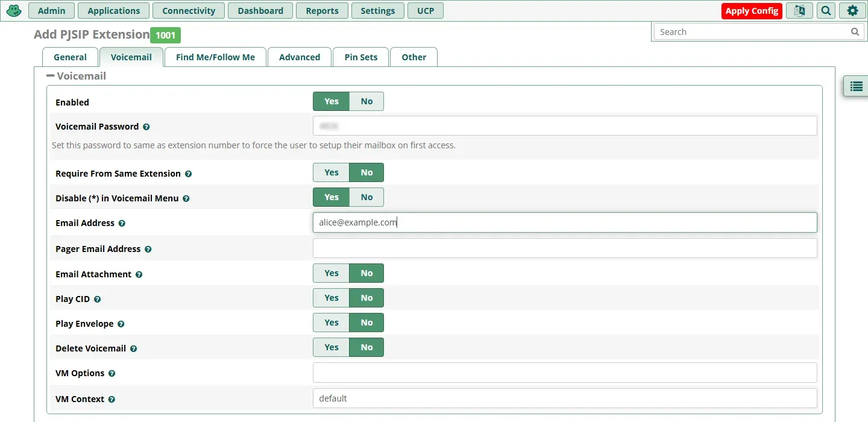Show help for Delete Voicemail
Screen dimensions: 868x422
click(x=133, y=348)
